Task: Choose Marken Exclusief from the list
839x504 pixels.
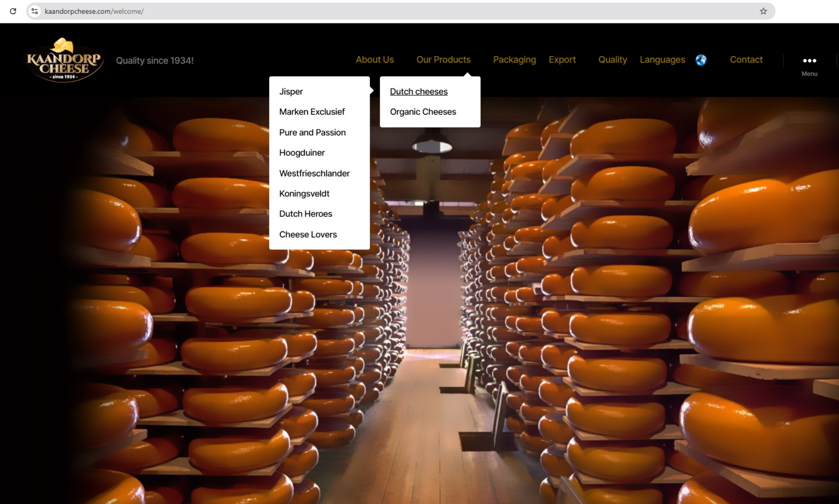Action: click(312, 112)
